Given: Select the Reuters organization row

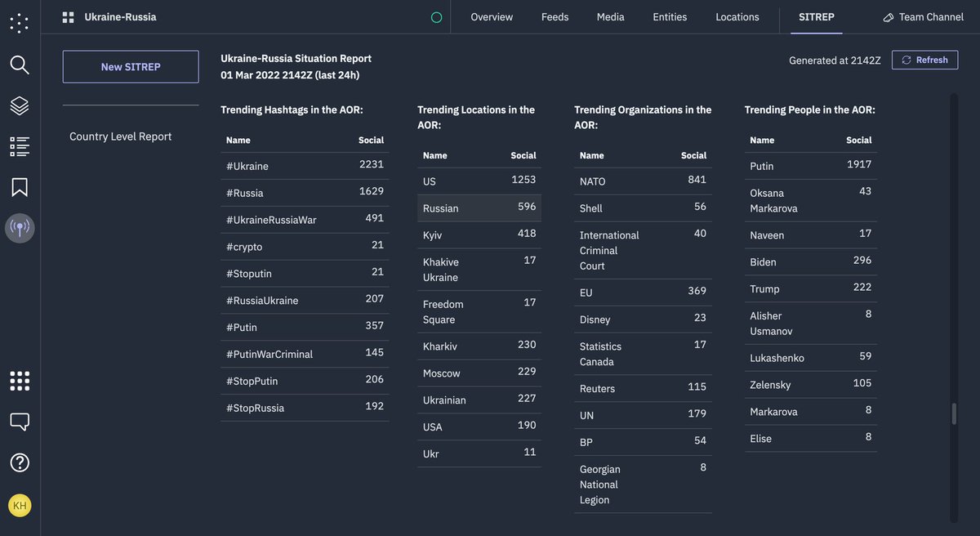Looking at the screenshot, I should [x=643, y=389].
